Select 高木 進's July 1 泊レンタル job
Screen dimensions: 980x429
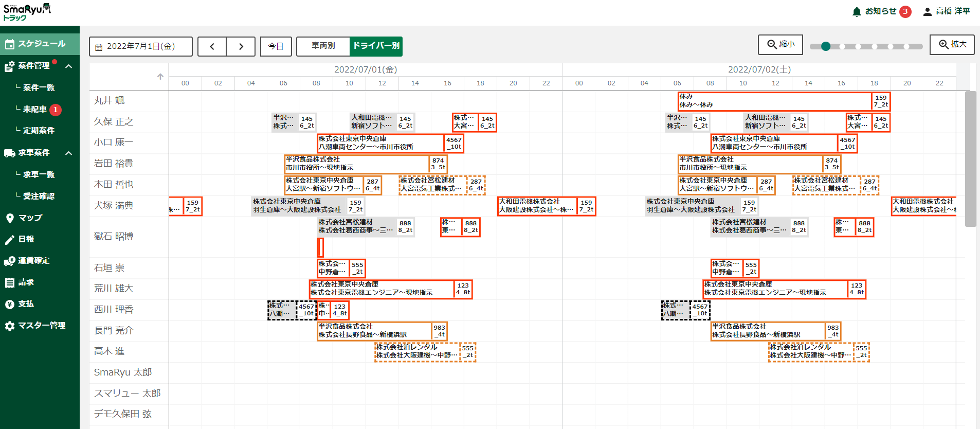click(425, 352)
